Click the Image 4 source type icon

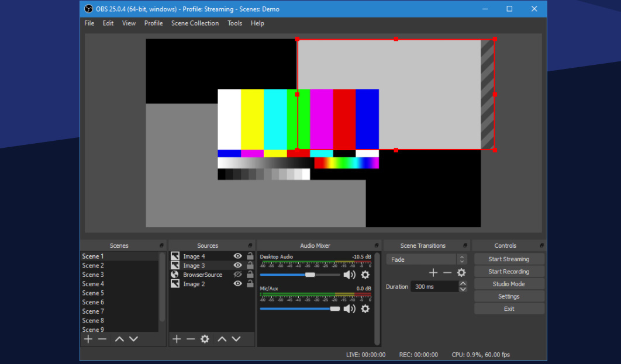[175, 256]
